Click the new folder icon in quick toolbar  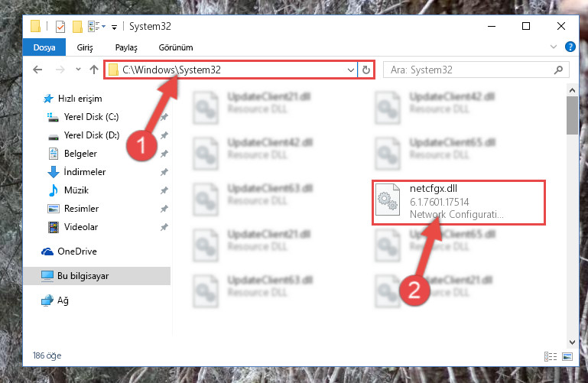point(77,27)
